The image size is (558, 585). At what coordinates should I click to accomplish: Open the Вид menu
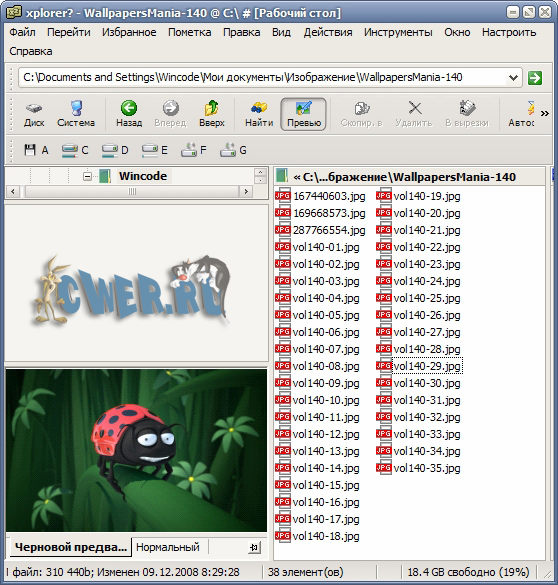[281, 32]
